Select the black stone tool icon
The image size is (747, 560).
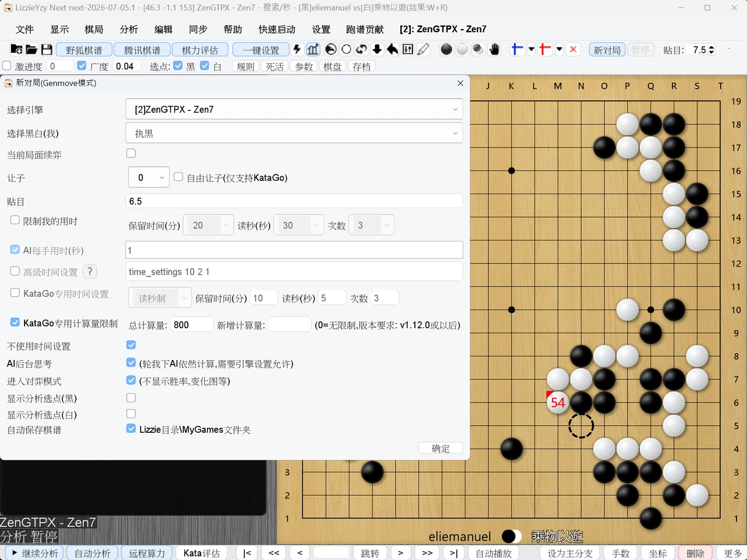(x=446, y=50)
